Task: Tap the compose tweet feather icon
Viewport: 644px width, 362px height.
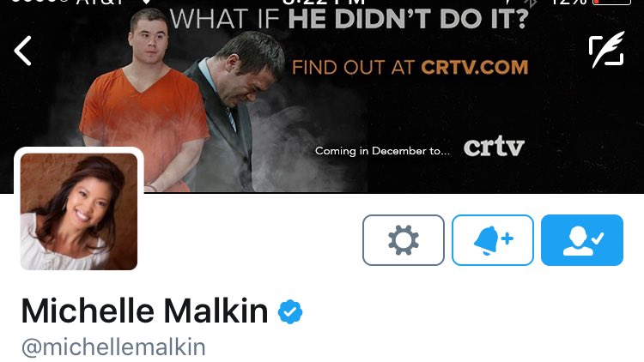Action: pos(606,50)
